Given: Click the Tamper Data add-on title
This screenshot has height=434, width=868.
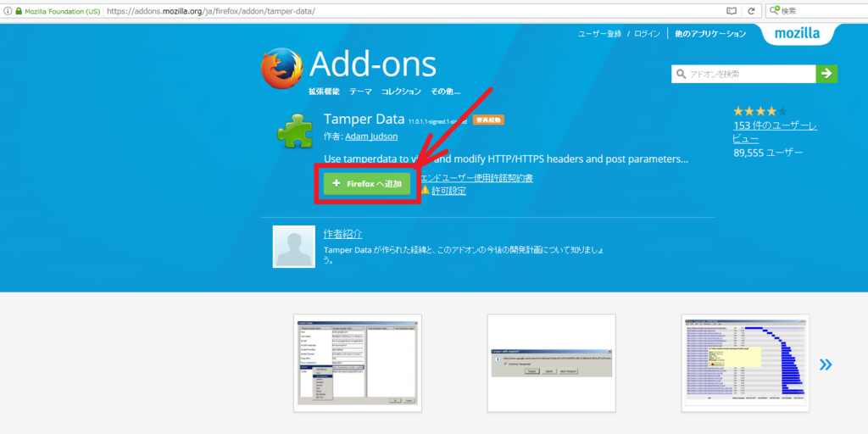Looking at the screenshot, I should pyautogui.click(x=364, y=119).
